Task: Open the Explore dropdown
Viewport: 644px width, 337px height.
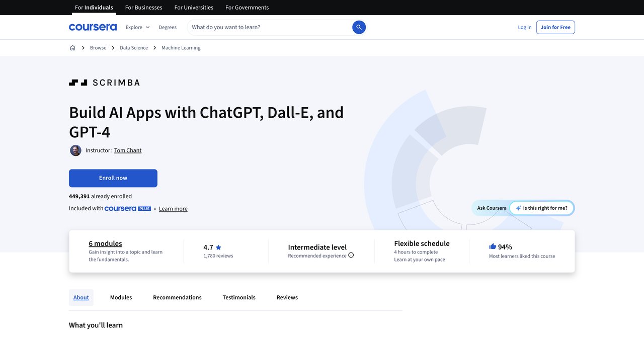Action: 137,27
